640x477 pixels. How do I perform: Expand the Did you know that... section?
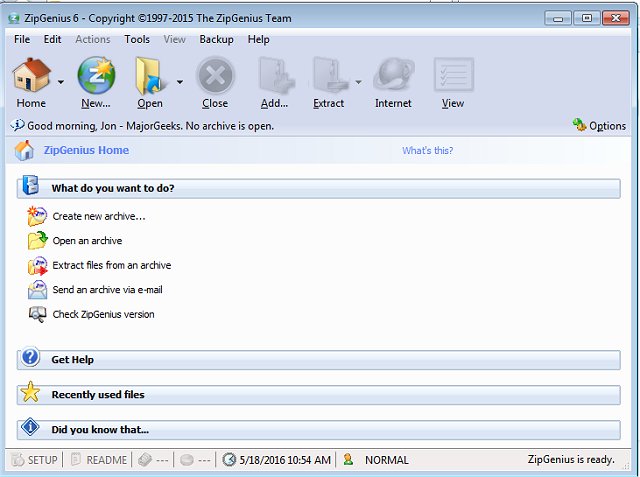point(318,430)
